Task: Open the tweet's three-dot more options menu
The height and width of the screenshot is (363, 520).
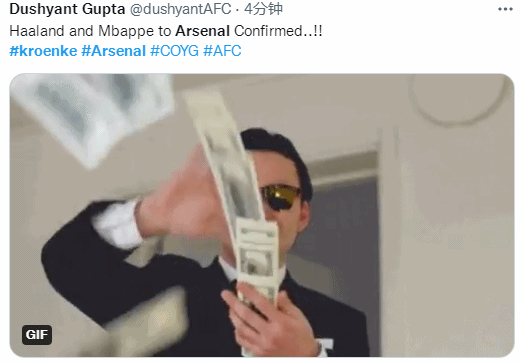Action: coord(505,9)
